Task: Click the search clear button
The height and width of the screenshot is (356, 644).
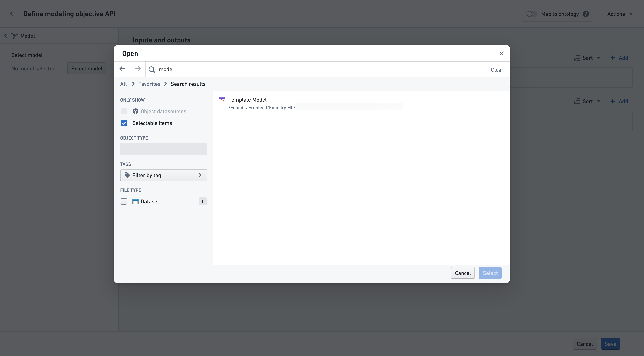Action: [x=497, y=69]
